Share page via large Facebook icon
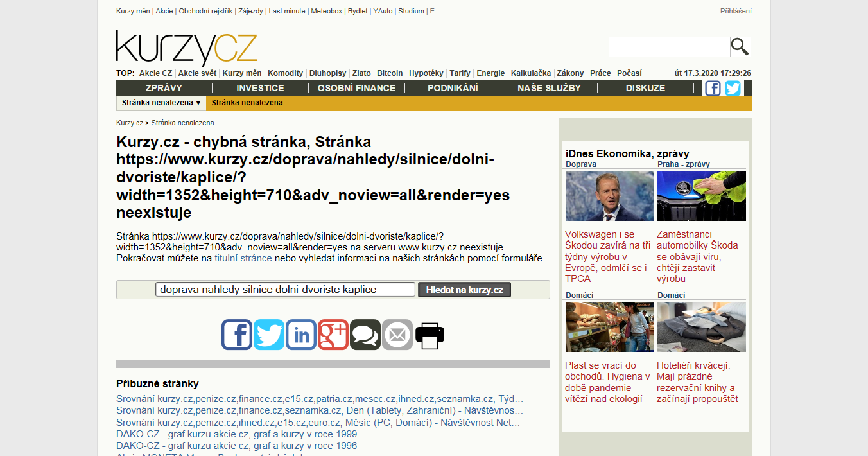868x456 pixels. click(x=237, y=335)
